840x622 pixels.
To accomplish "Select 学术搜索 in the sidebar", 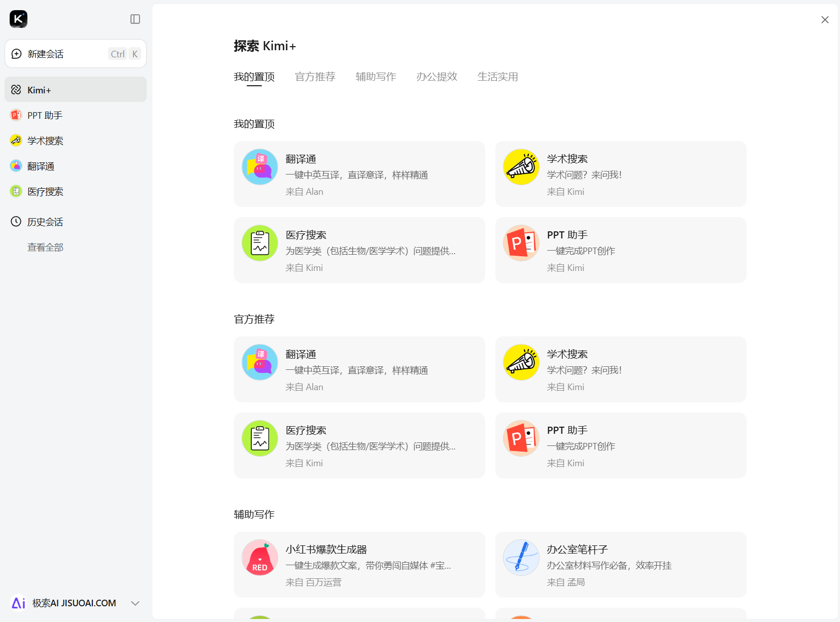I will coord(45,141).
